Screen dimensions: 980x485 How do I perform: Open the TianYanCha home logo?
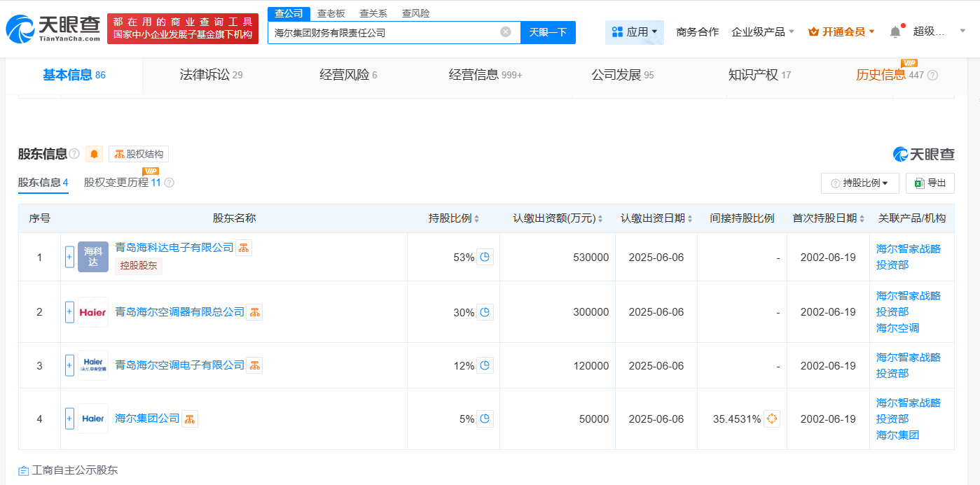[53, 29]
